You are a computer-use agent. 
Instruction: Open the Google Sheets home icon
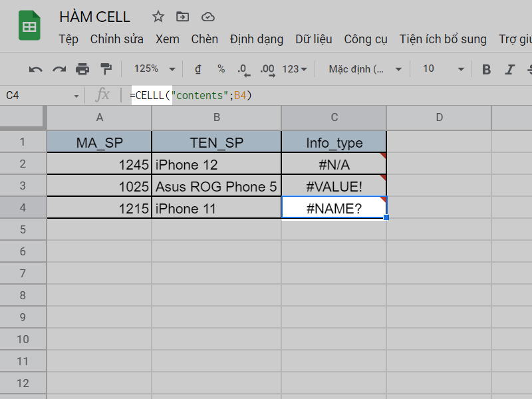coord(29,25)
